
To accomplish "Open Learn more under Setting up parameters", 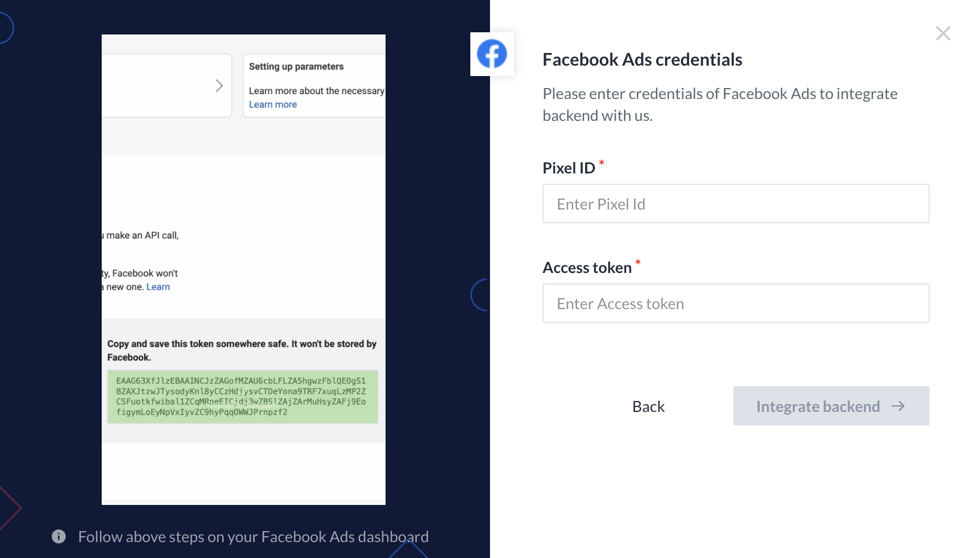I will click(273, 104).
